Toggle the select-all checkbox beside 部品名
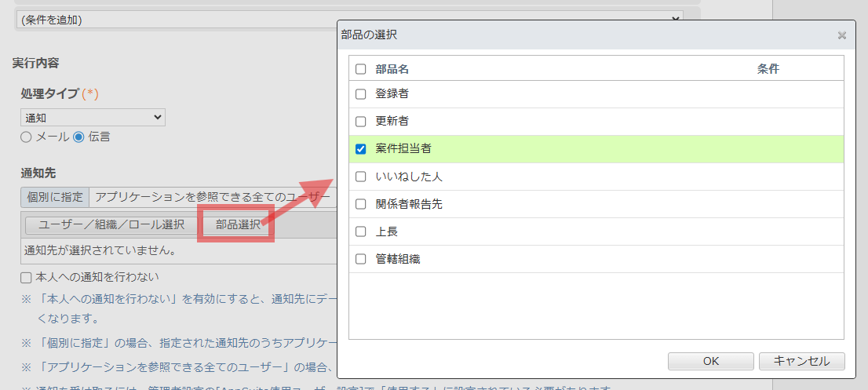The height and width of the screenshot is (390, 868). tap(361, 69)
